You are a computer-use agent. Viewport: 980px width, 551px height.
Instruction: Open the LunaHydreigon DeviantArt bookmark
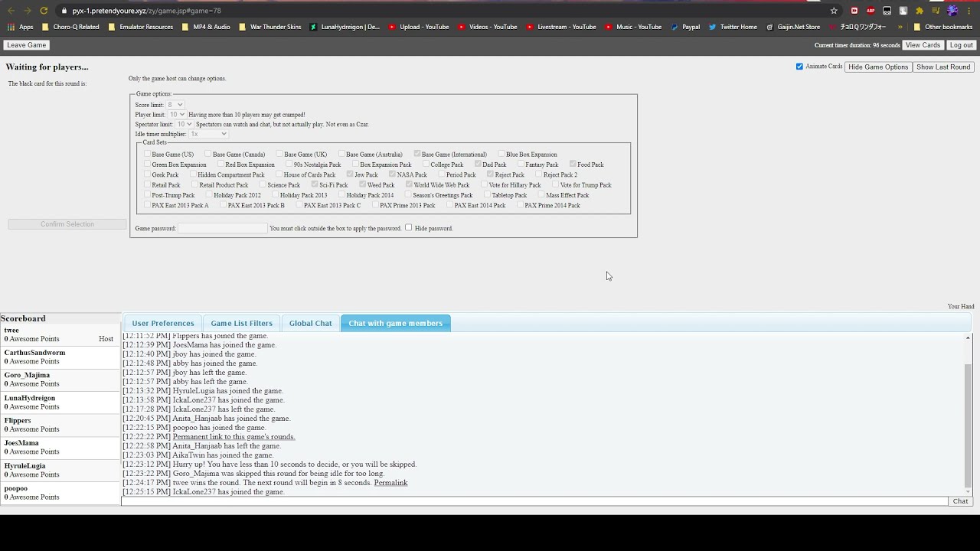345,27
